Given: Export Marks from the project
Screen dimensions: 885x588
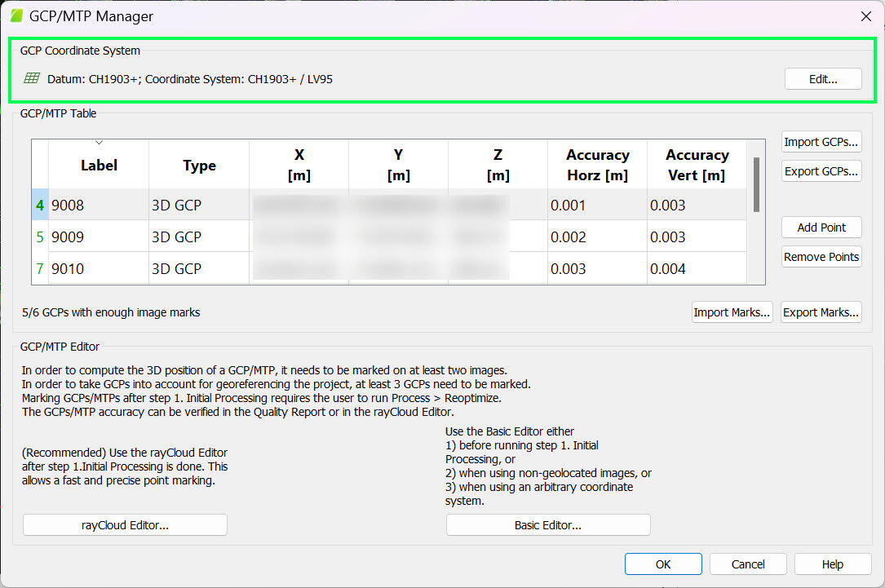Looking at the screenshot, I should [821, 312].
